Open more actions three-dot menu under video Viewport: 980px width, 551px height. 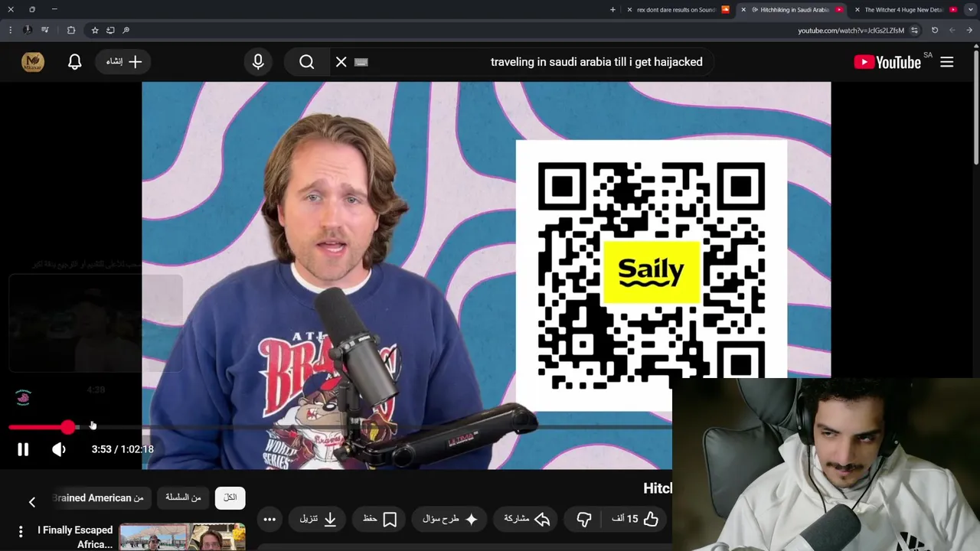(x=269, y=519)
